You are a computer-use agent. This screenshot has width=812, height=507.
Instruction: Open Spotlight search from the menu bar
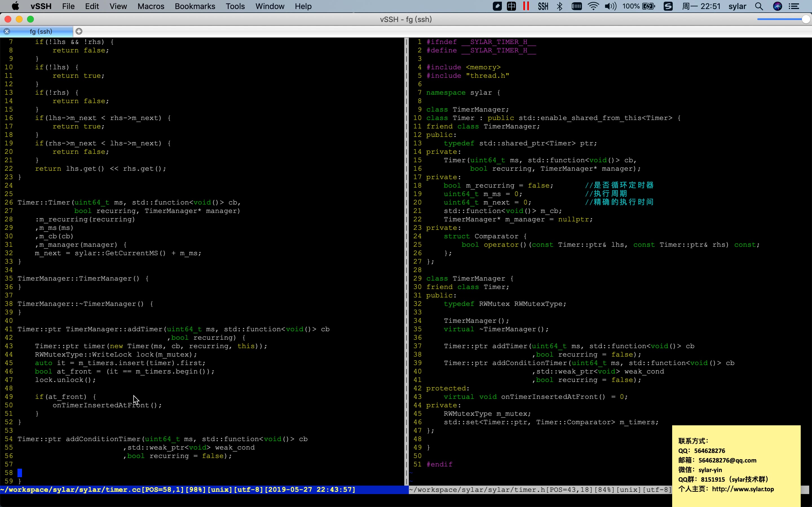759,6
